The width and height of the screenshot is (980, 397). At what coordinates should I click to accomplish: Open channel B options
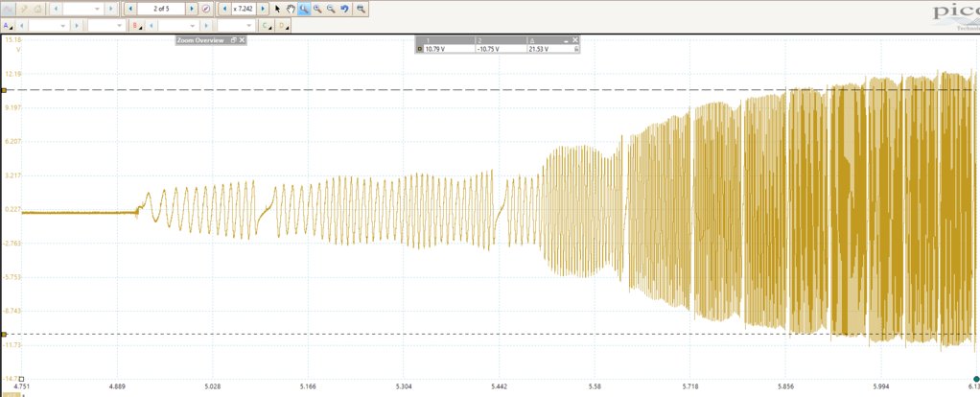click(137, 26)
